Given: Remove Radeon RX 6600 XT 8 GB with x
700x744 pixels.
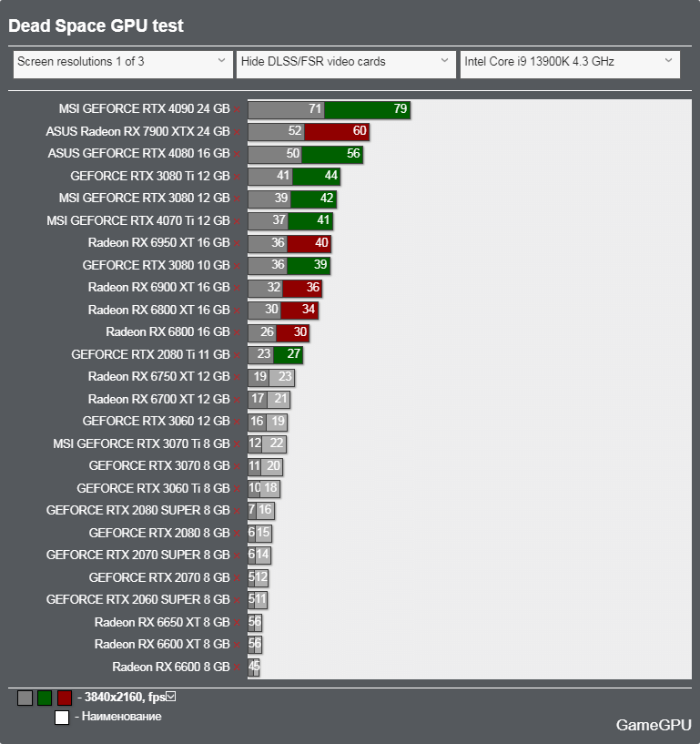Looking at the screenshot, I should click(237, 645).
